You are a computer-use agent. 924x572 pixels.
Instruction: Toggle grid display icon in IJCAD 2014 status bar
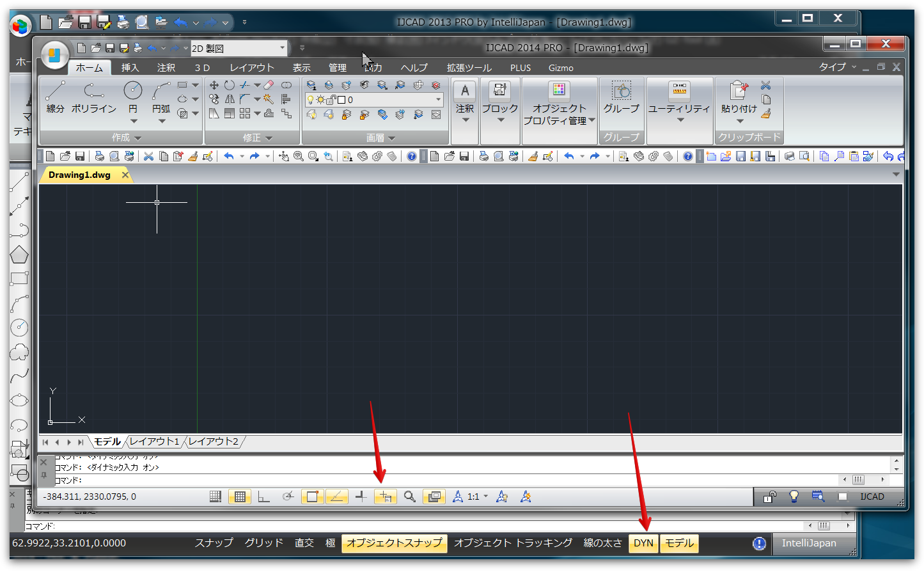click(x=240, y=497)
